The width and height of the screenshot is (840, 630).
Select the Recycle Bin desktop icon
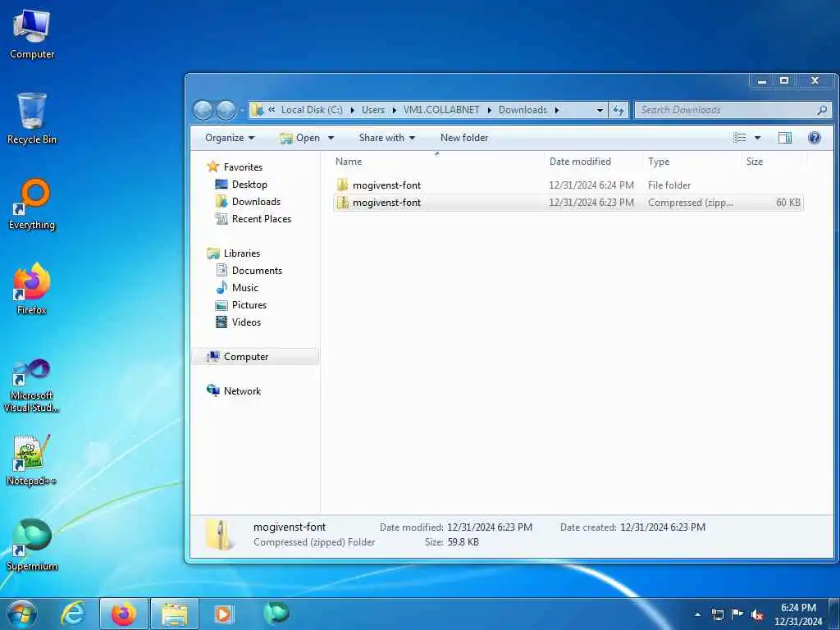32,118
